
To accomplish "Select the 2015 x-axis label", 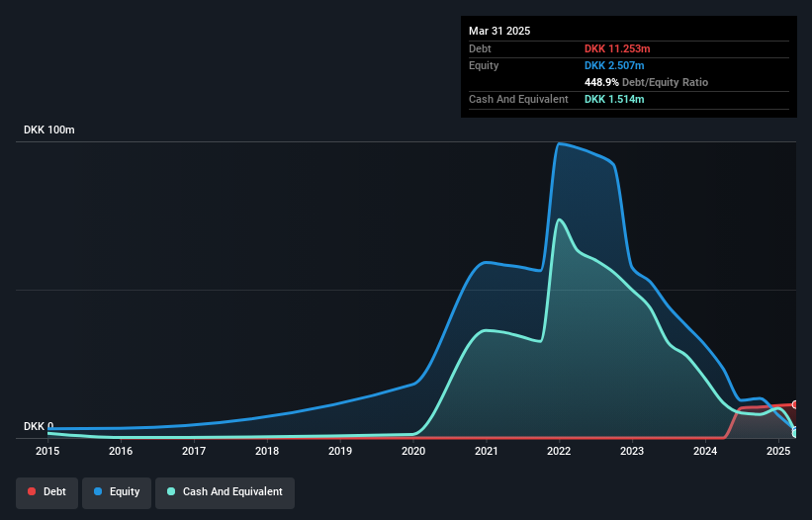I will [x=47, y=451].
